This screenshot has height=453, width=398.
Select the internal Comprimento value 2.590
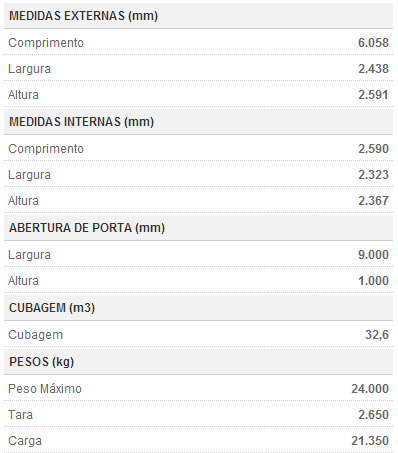373,149
